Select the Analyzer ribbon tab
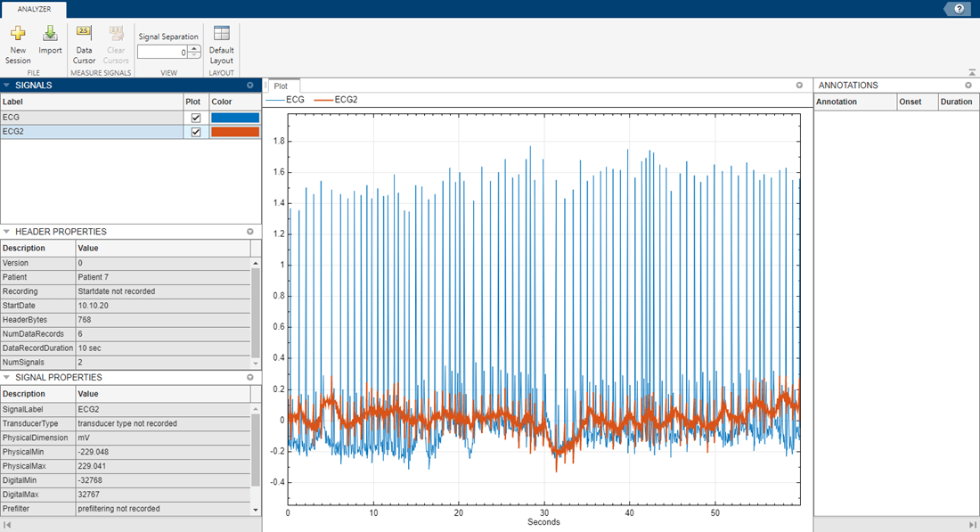Screen dimensions: 980x532 click(34, 9)
